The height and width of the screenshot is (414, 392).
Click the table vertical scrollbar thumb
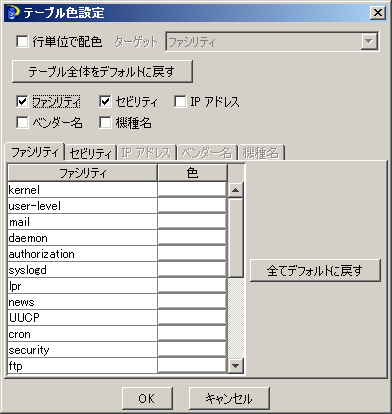pyautogui.click(x=236, y=238)
